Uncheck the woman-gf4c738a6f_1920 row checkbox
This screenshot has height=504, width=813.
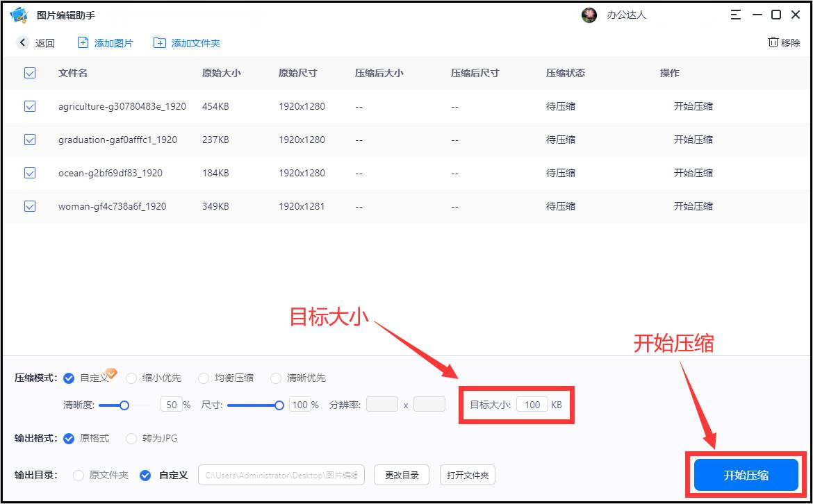[x=30, y=206]
